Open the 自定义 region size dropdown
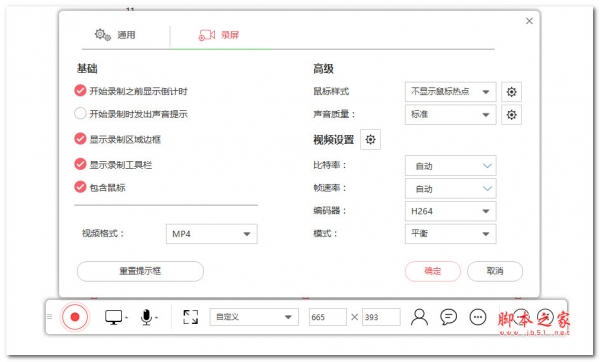600x362 pixels. (254, 317)
